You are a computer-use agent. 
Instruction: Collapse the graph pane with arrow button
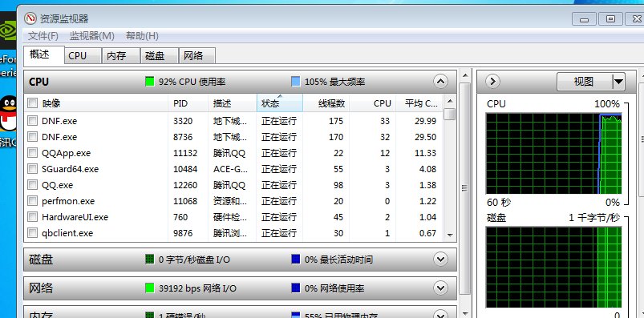point(492,82)
